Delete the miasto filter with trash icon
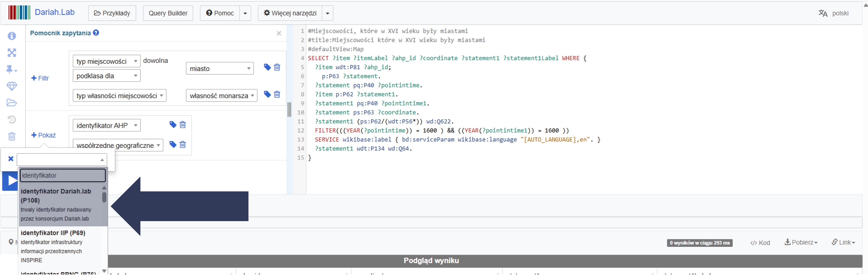The image size is (868, 275). [277, 67]
